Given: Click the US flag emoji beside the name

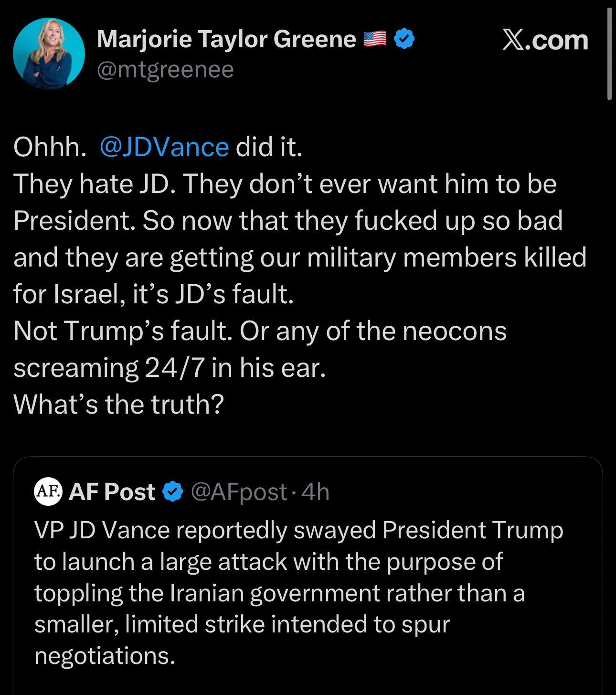Looking at the screenshot, I should [x=375, y=39].
